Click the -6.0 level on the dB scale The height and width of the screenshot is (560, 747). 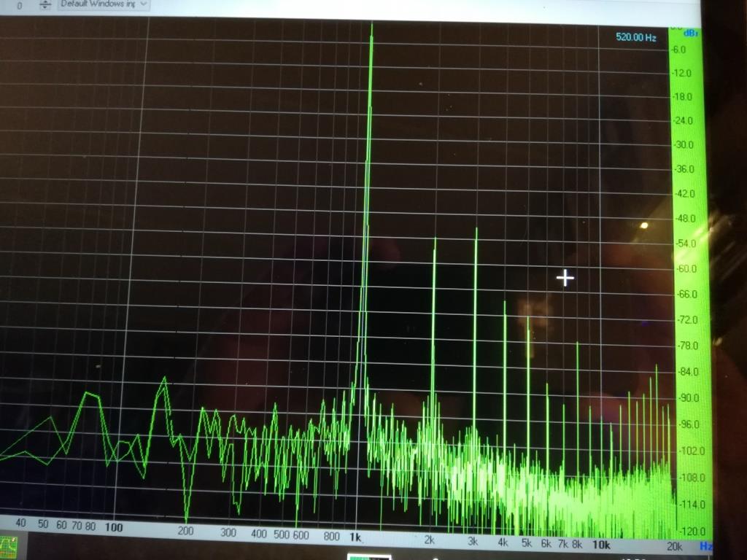point(679,50)
